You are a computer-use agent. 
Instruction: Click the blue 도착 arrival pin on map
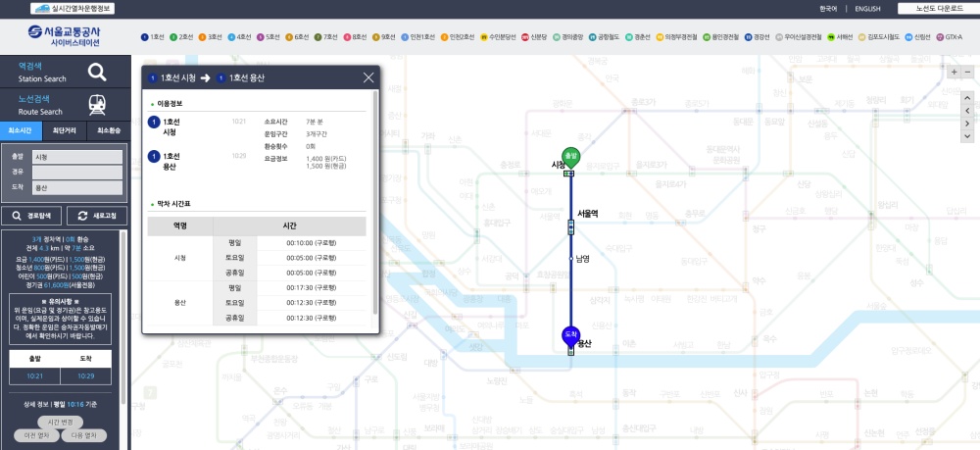[570, 337]
